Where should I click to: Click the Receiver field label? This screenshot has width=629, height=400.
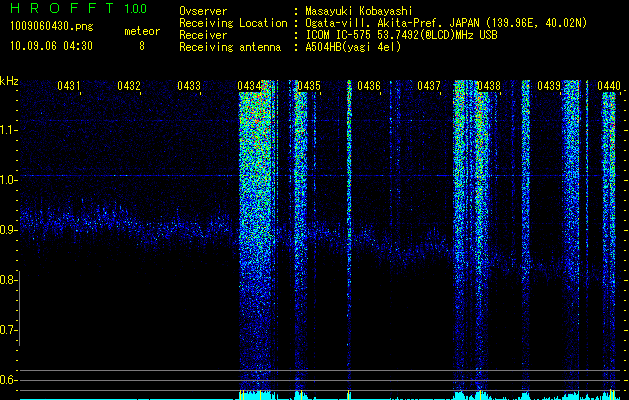point(203,35)
